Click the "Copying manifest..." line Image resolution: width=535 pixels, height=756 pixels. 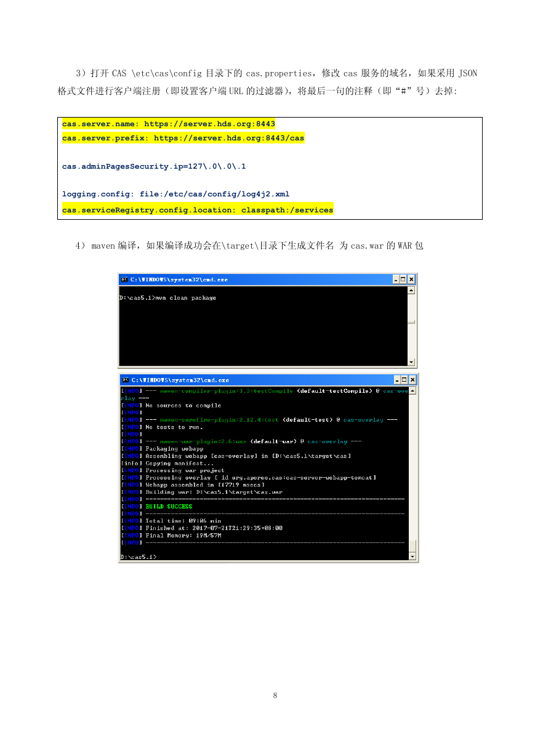click(x=167, y=463)
